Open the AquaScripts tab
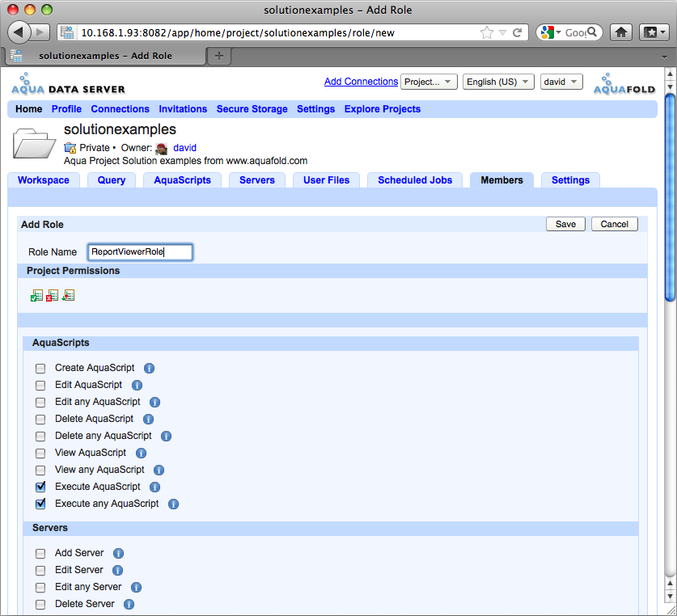Screen dimensions: 677x616 182,180
